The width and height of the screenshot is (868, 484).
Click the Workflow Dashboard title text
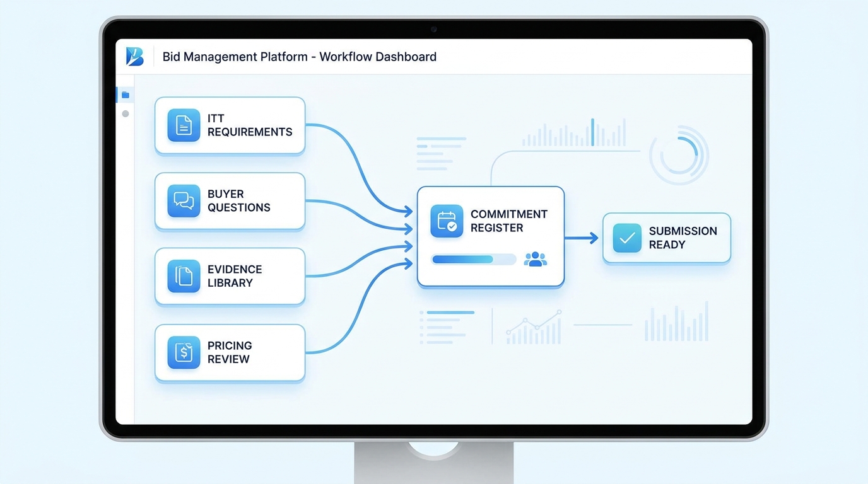[378, 57]
